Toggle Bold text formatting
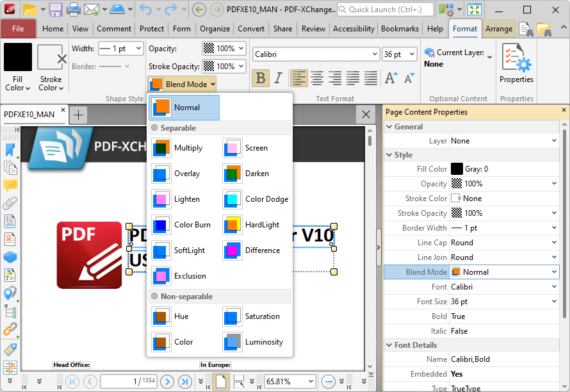 [x=260, y=78]
